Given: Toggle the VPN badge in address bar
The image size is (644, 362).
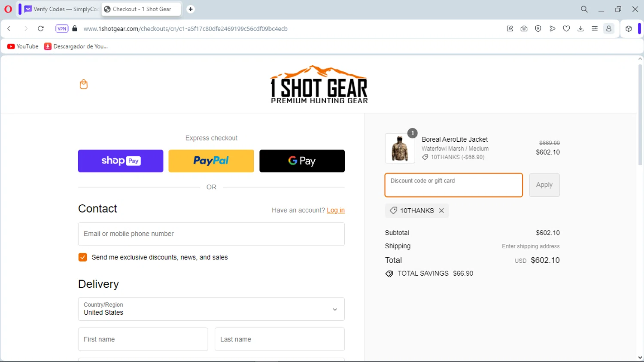Looking at the screenshot, I should tap(62, 29).
